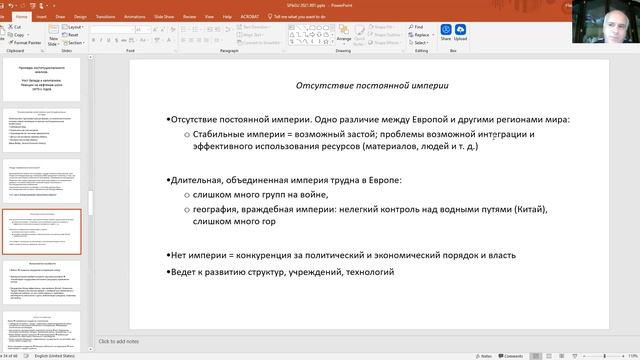Clear all formatting icon

click(x=173, y=30)
